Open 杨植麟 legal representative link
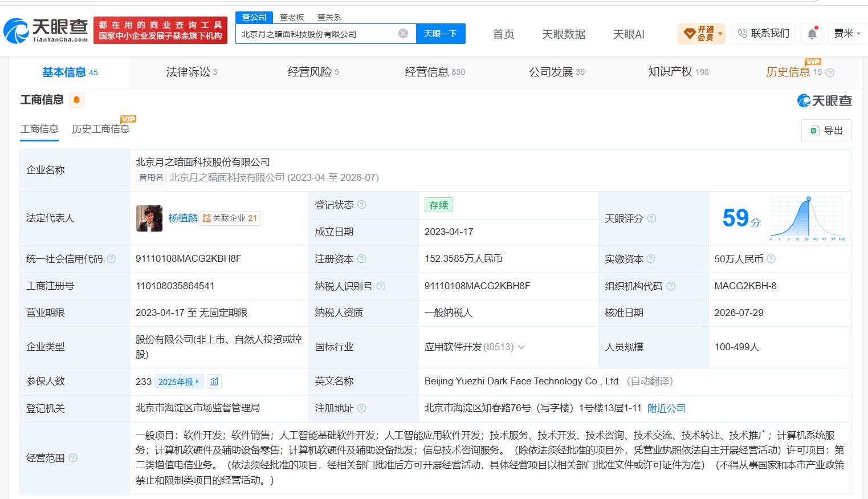This screenshot has width=868, height=499. [x=183, y=218]
